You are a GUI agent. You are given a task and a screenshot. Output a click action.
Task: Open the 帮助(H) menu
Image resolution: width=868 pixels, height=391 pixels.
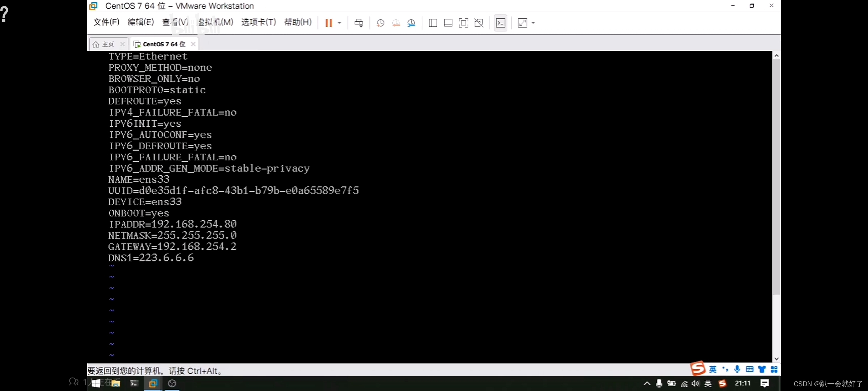click(298, 22)
